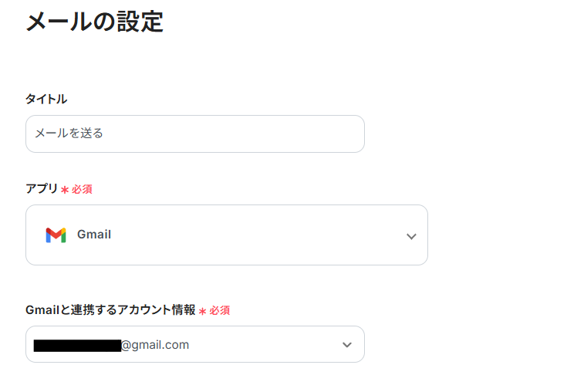The width and height of the screenshot is (584, 392).
Task: Focus the タイトル text input field
Action: 194,133
